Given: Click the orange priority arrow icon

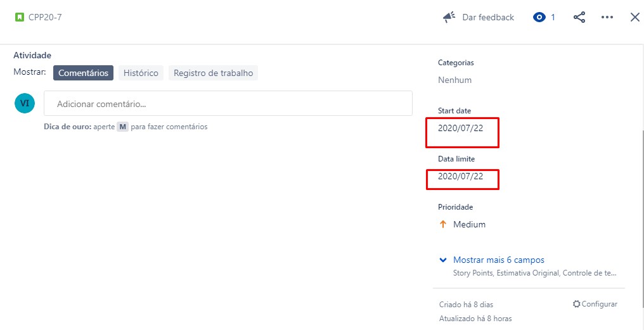Looking at the screenshot, I should coord(442,224).
